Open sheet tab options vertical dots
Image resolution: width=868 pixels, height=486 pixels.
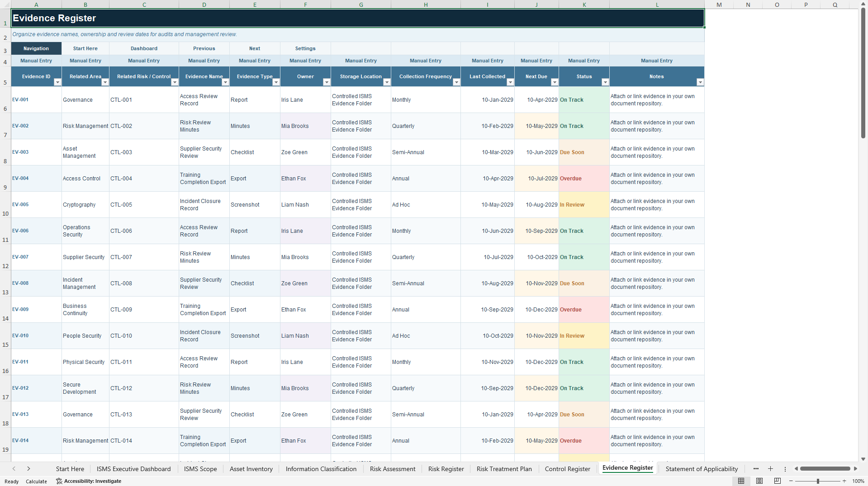785,469
